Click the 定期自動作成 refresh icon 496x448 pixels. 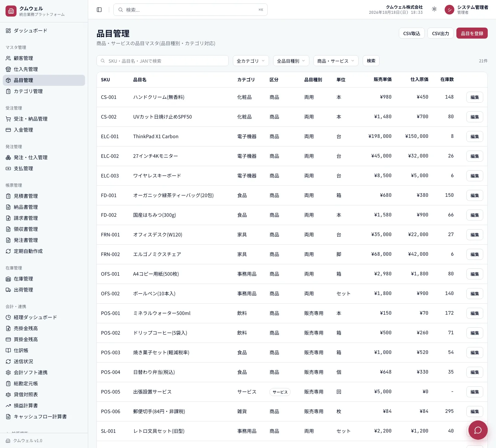[8, 251]
